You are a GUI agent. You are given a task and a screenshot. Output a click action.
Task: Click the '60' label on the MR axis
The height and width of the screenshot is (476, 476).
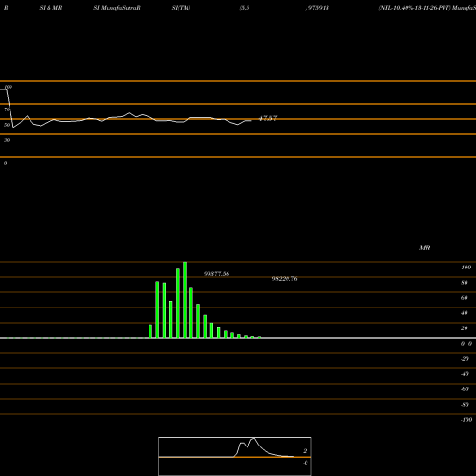465,298
